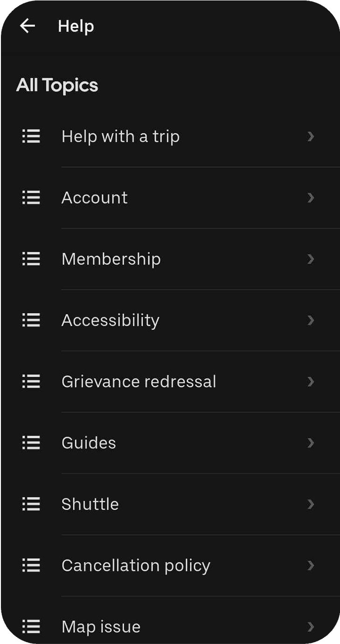Click list icon beside Map issue

point(31,626)
